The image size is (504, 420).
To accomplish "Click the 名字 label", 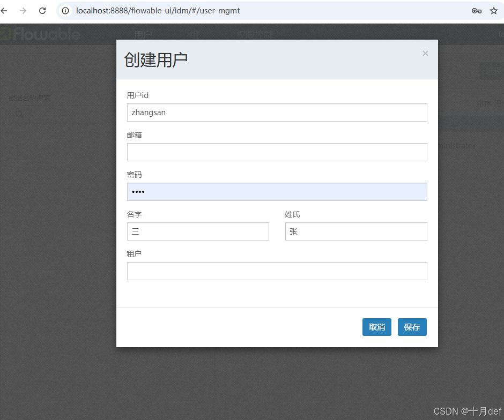I will coord(135,214).
